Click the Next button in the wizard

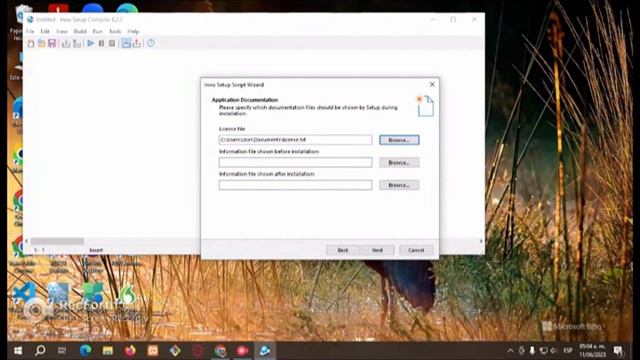point(377,250)
